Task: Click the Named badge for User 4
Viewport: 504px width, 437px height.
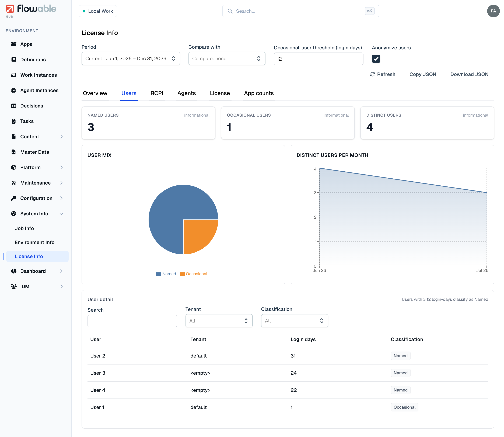Action: pyautogui.click(x=400, y=390)
